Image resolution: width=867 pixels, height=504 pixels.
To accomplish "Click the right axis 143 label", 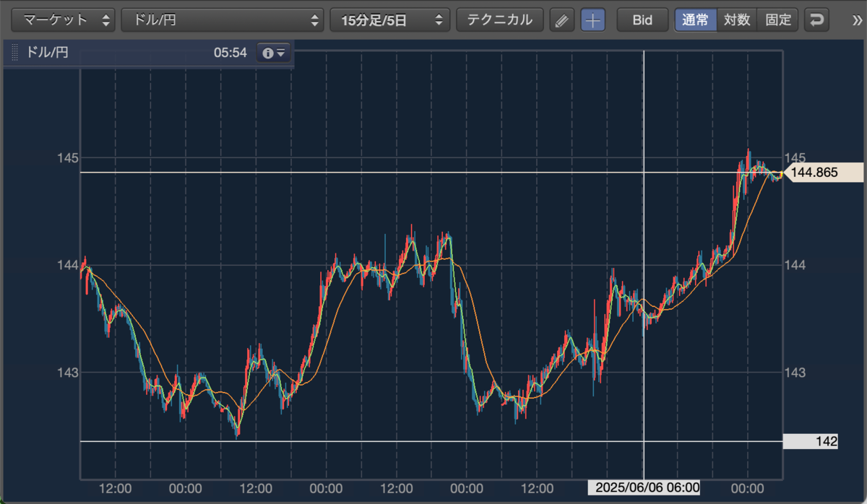I will coord(795,373).
